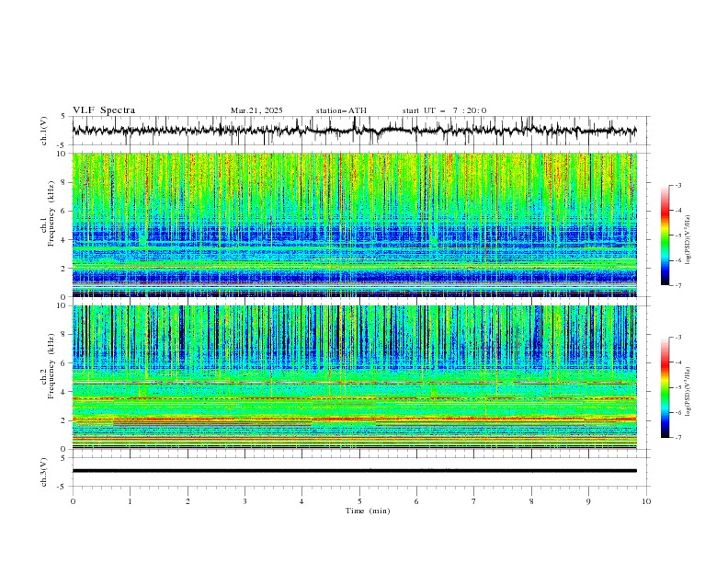Click the "10" kHz tick of ch.1 spectrogram
This screenshot has height=563, width=728.
click(x=62, y=154)
